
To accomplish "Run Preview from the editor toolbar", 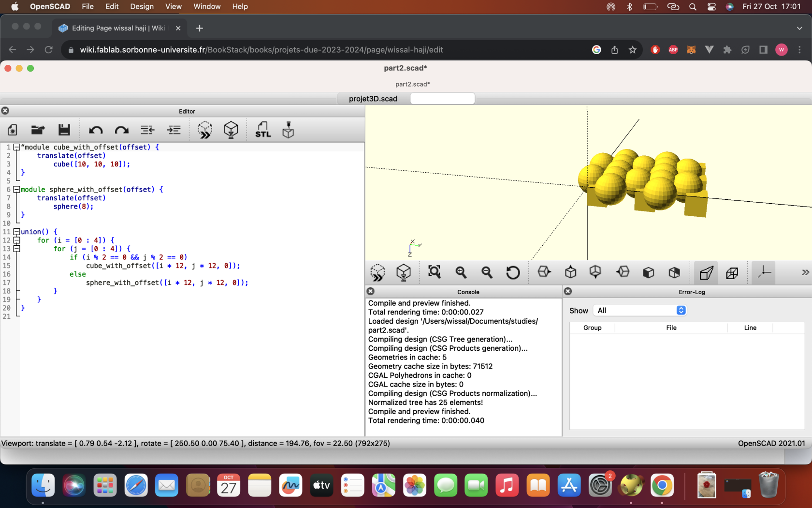I will [x=205, y=130].
